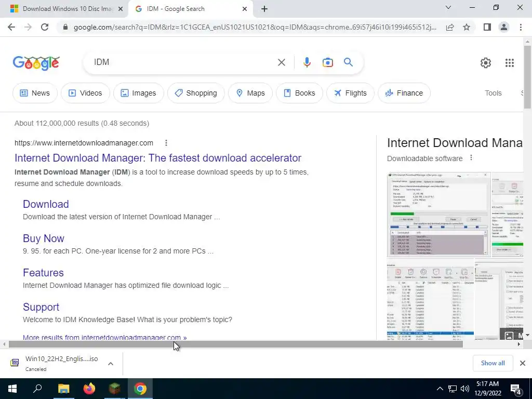
Task: Open the Chrome side panel
Action: 487,27
